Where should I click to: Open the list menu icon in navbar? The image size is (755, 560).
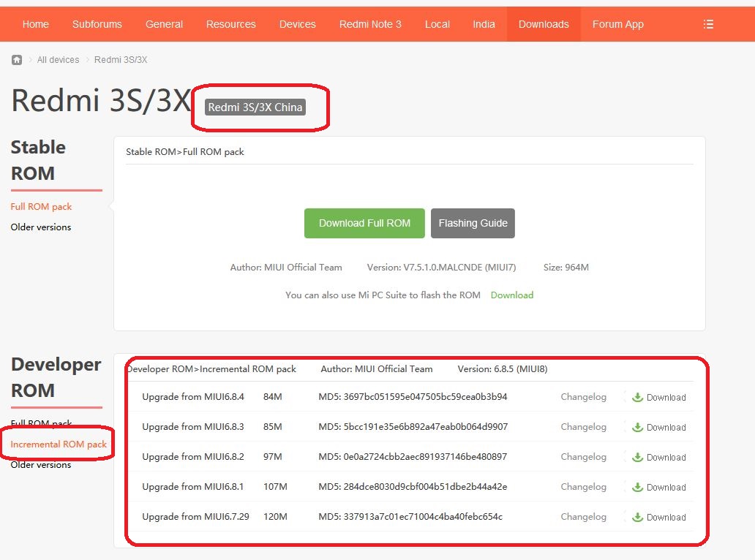(707, 24)
